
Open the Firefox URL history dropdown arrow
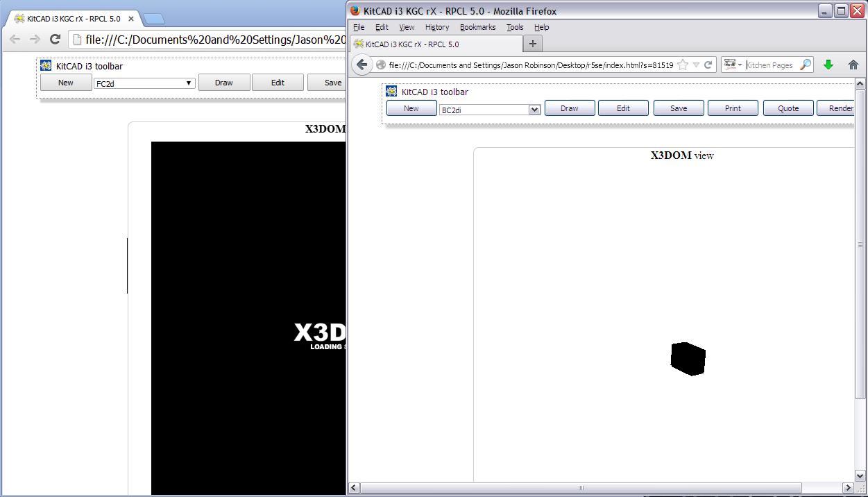pyautogui.click(x=696, y=65)
